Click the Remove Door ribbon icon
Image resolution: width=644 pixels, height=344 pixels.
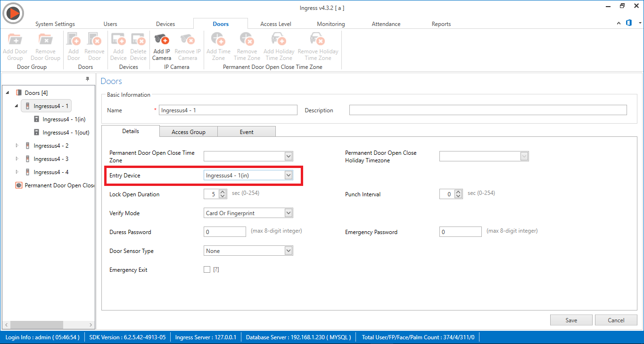tap(94, 40)
